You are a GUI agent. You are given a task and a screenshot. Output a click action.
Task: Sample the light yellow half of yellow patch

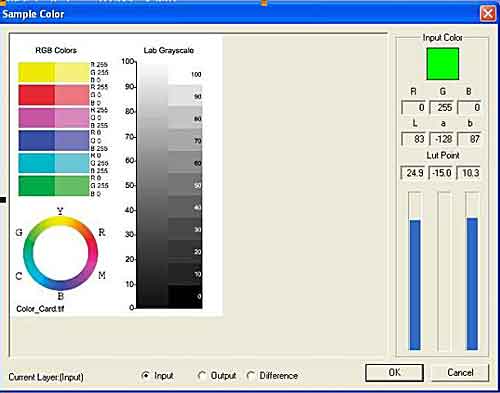click(72, 72)
